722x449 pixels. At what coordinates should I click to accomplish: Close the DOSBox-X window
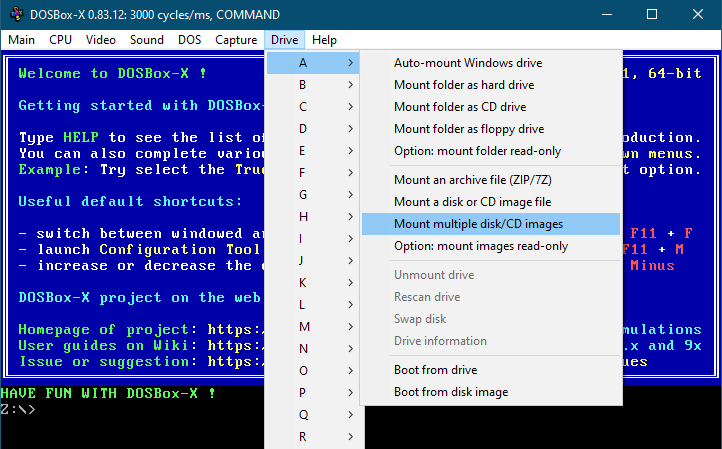[698, 14]
